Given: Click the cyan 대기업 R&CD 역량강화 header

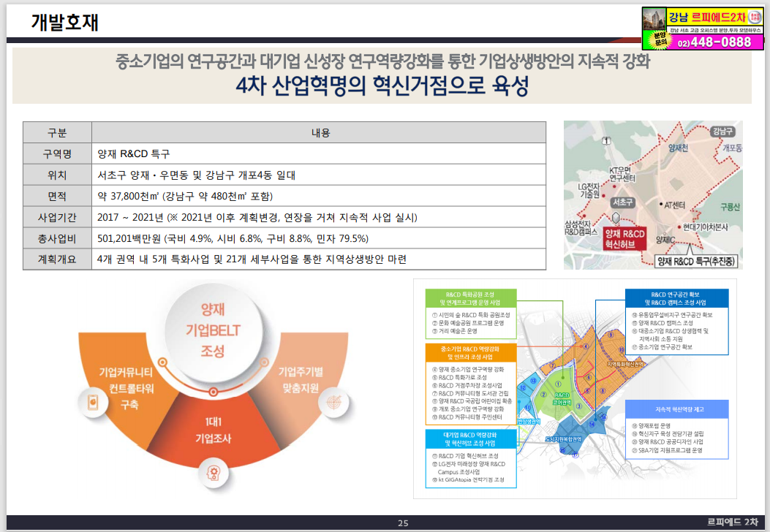Looking at the screenshot, I should point(470,438).
